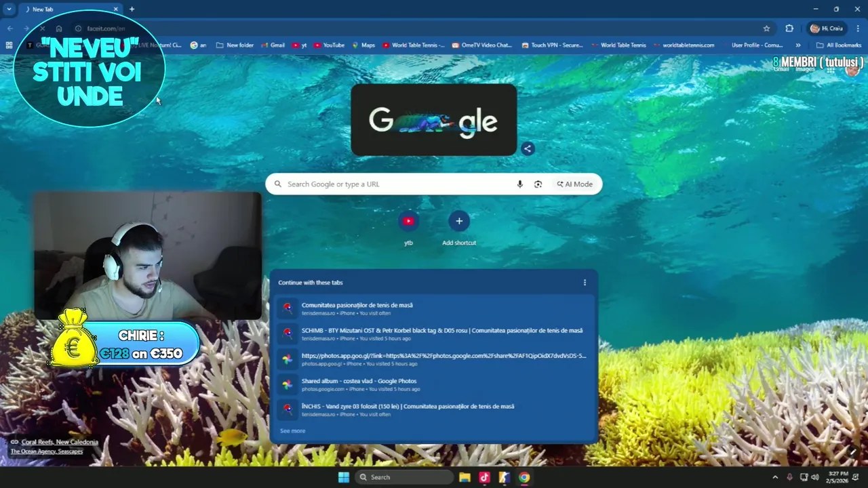Open the ytb shortcut tile
The image size is (868, 488).
point(408,228)
